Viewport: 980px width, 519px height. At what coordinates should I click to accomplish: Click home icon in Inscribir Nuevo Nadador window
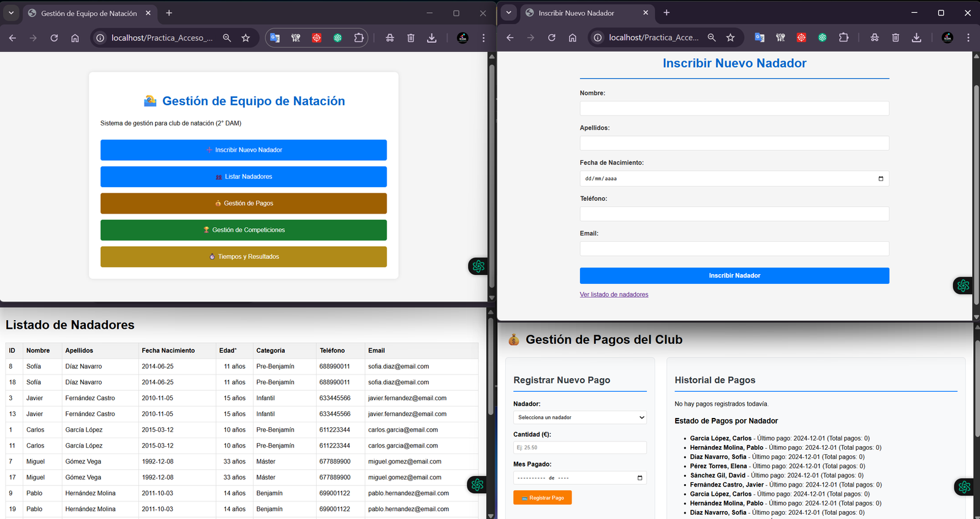[572, 38]
